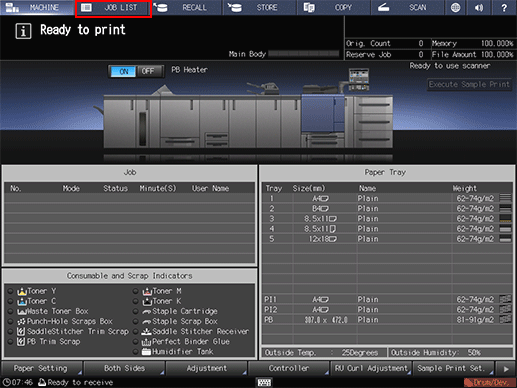Select Tray 3 row in Paper Tray list
Image resolution: width=517 pixels, height=388 pixels.
[387, 219]
